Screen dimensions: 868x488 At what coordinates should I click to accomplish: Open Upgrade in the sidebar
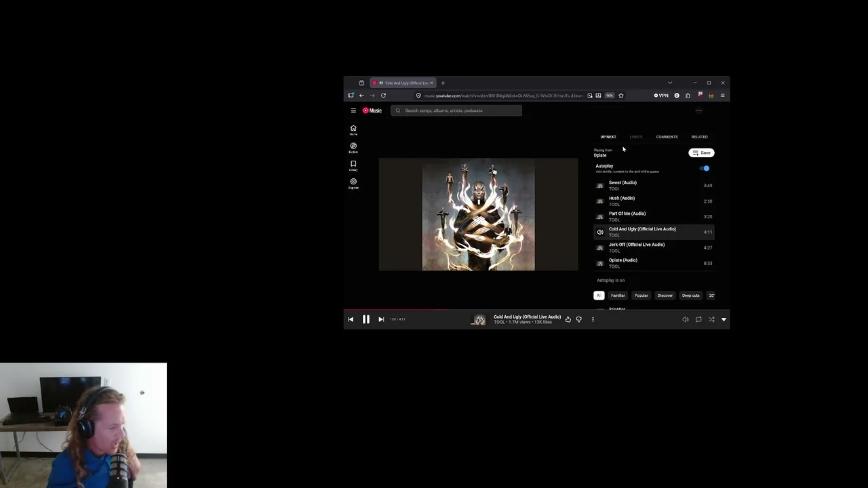coord(353,183)
